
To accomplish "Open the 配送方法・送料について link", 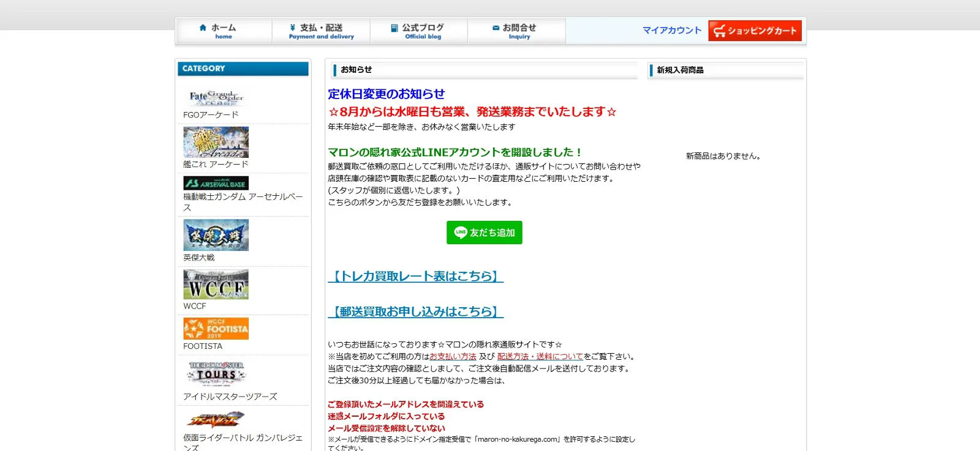I will click(x=540, y=357).
